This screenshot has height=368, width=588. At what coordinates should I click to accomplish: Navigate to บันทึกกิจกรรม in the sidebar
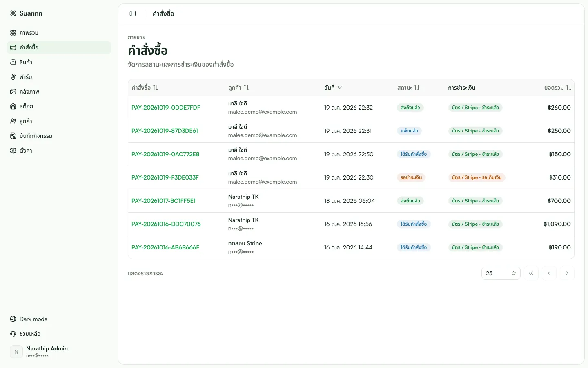59,136
